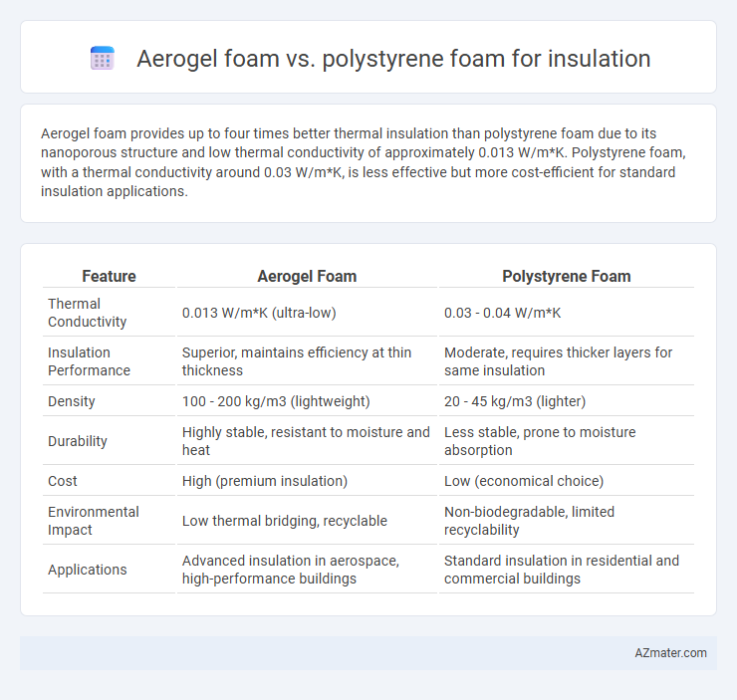
Task: Click the 'Aerogel Foam' column header
Action: click(307, 276)
